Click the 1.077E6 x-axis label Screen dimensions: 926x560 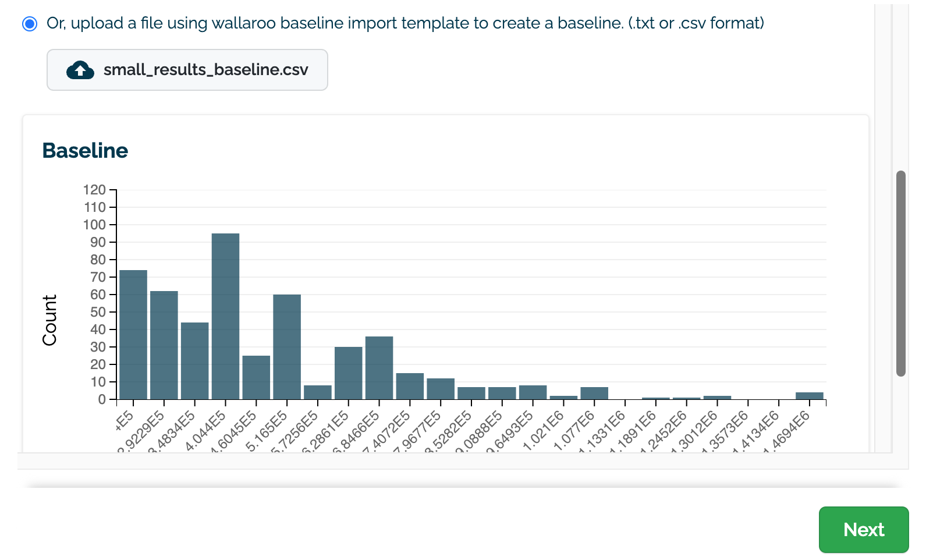[574, 431]
